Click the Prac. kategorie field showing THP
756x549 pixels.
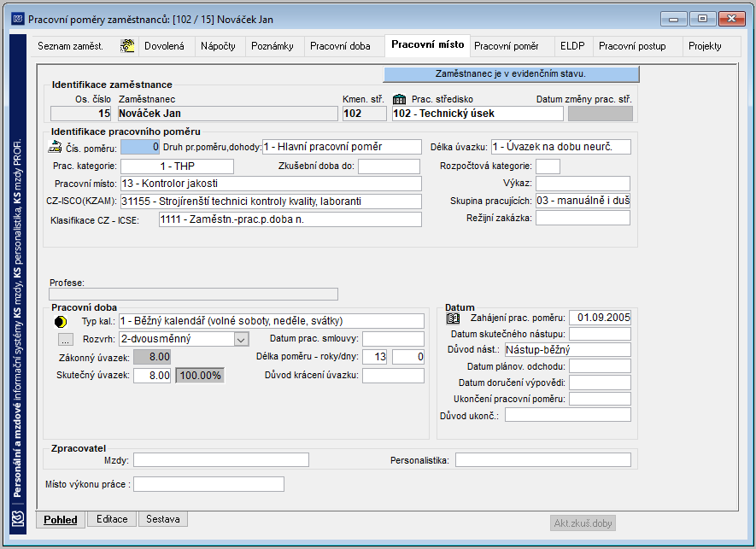click(x=177, y=166)
